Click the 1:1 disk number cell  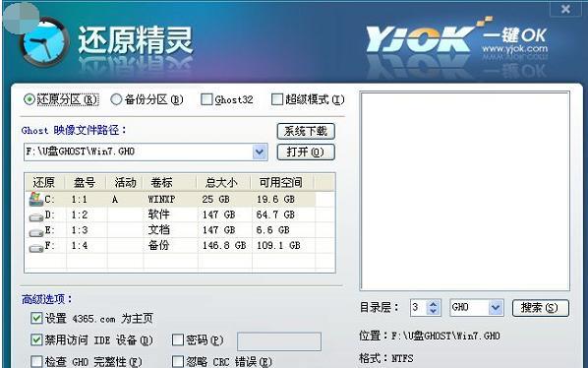[79, 199]
